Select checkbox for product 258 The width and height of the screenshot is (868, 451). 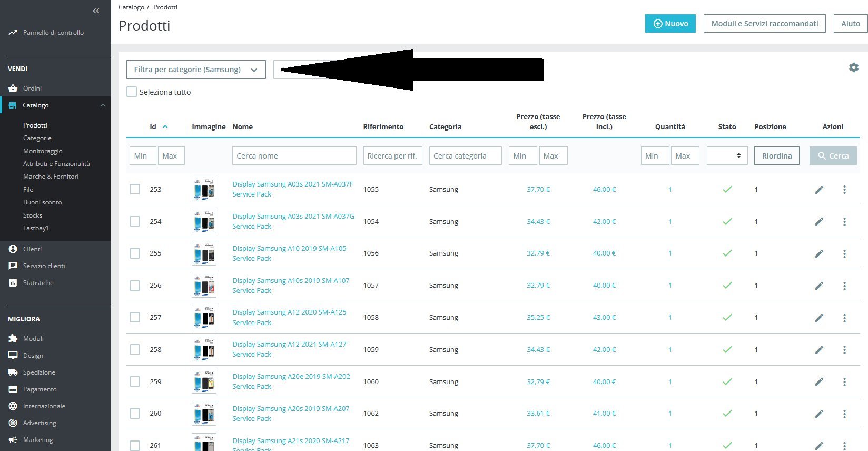click(135, 349)
